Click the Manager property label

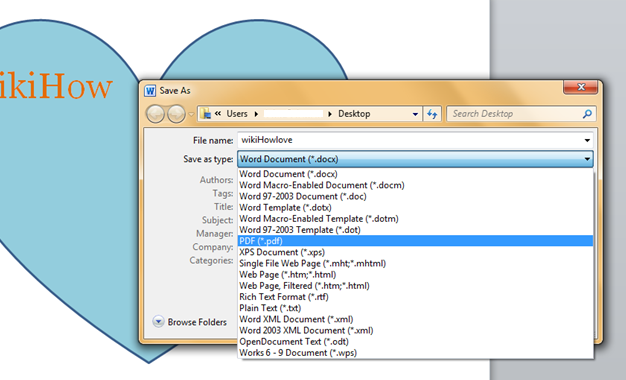click(x=215, y=234)
